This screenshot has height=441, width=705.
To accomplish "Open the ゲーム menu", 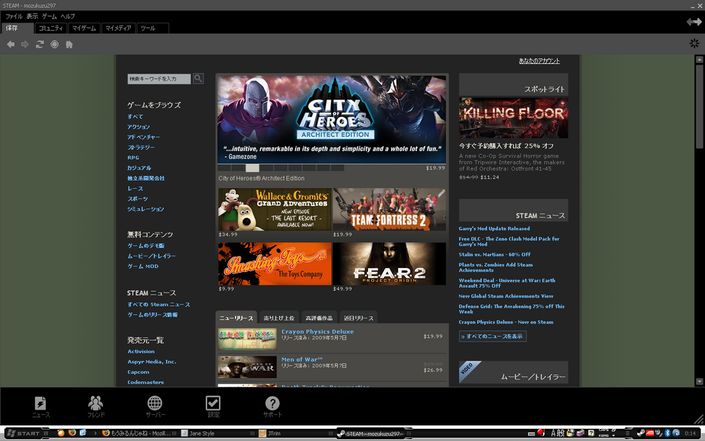I will tap(49, 16).
